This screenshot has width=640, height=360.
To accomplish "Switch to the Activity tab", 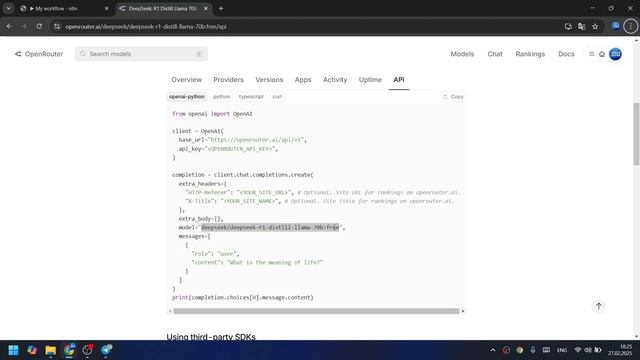I will (335, 80).
